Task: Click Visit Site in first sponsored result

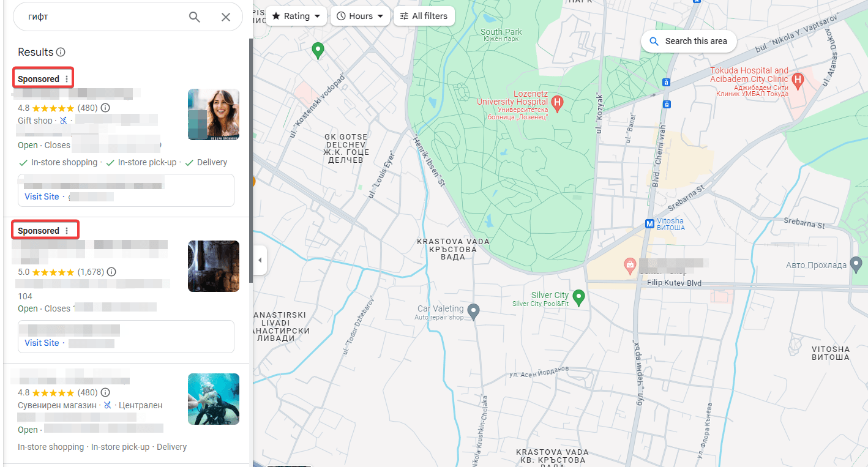Action: click(x=42, y=196)
